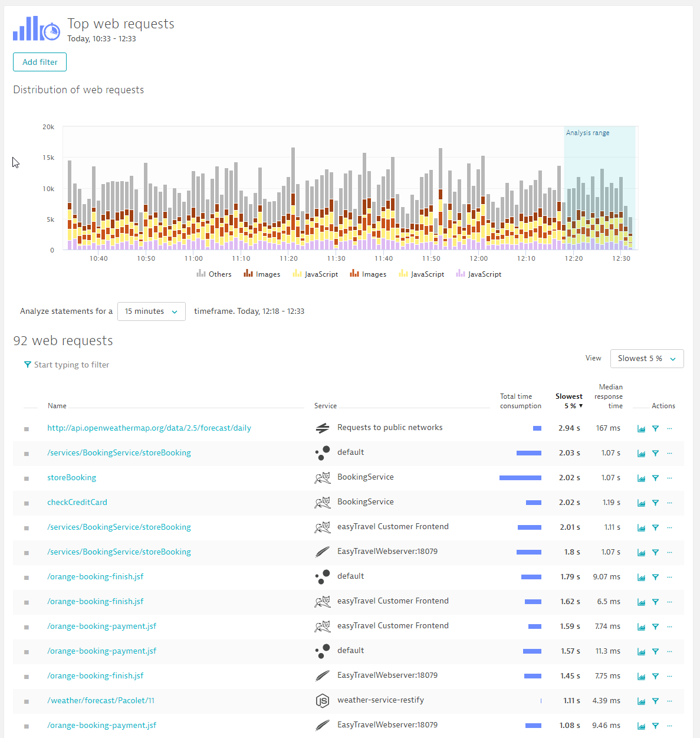The height and width of the screenshot is (738, 700).
Task: Click time consumption bar for openweathermap row
Action: click(537, 428)
